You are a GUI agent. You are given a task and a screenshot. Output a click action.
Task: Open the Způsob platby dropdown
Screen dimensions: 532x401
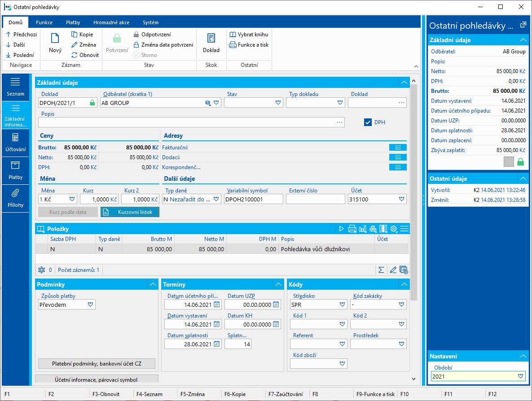click(91, 305)
